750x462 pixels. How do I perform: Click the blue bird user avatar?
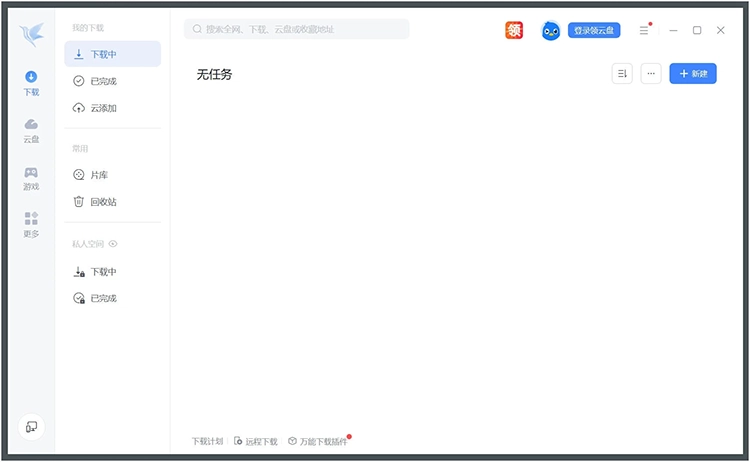point(551,31)
